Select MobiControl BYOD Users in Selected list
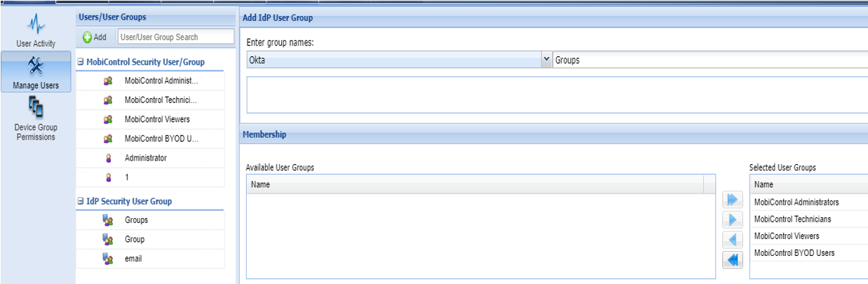Viewport: 868px width, 284px height. (794, 253)
